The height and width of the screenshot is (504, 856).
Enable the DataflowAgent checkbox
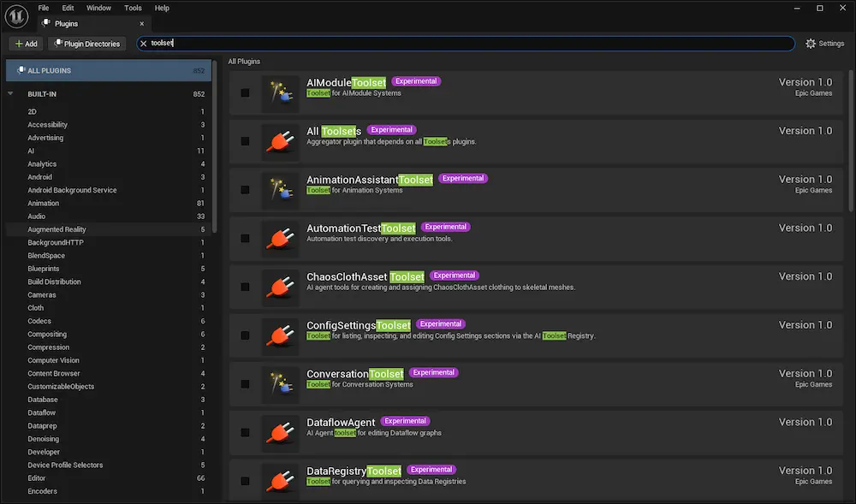(x=245, y=433)
